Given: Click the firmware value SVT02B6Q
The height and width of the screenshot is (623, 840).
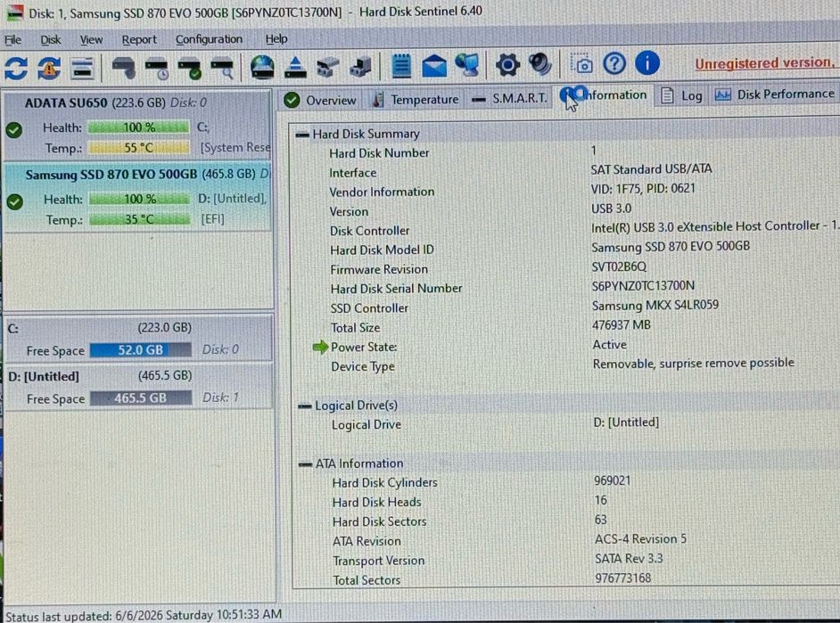Looking at the screenshot, I should click(x=619, y=266).
